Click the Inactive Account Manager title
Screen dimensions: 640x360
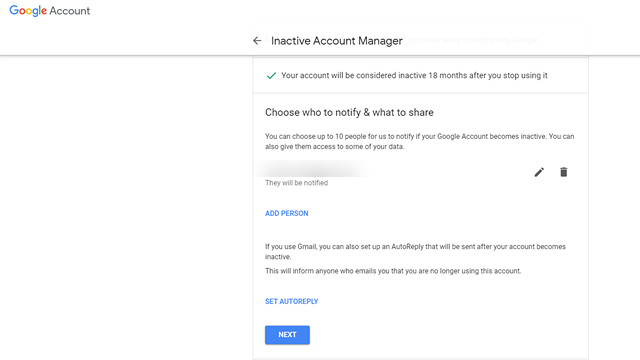337,41
